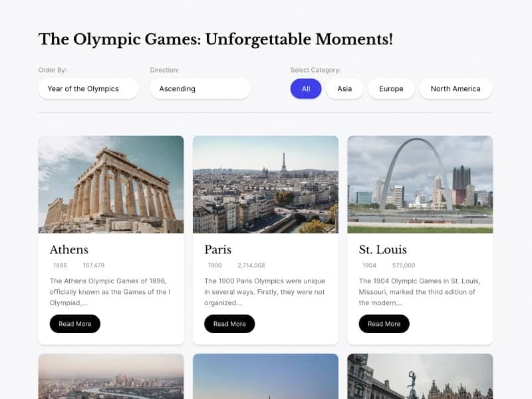Open the Paris skyline photo
Screen dimensions: 532x399
coord(265,185)
